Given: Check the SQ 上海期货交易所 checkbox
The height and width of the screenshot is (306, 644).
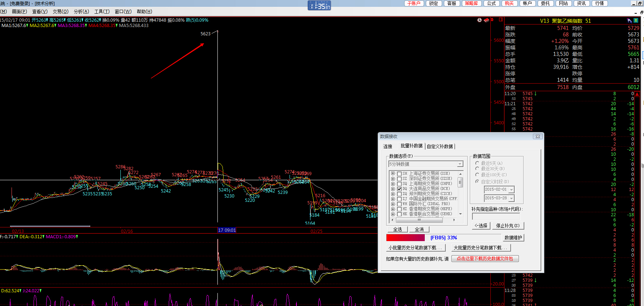Looking at the screenshot, I should (399, 184).
